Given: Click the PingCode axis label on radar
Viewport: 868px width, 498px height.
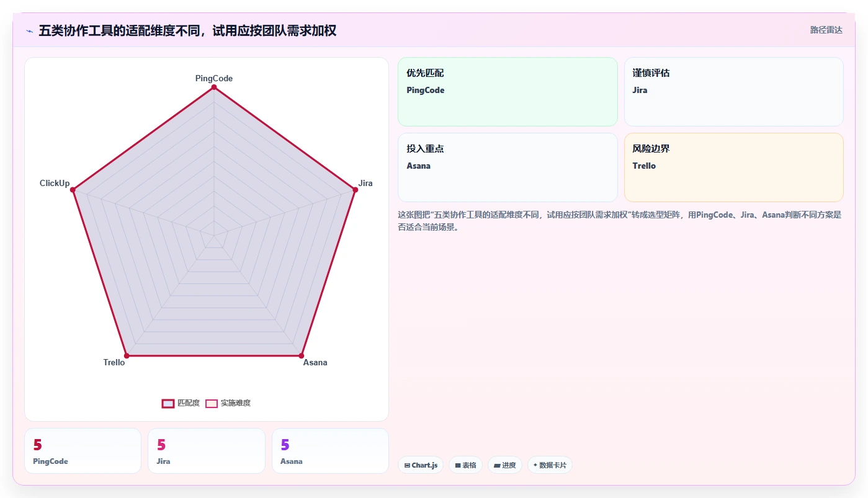Looking at the screenshot, I should pyautogui.click(x=214, y=78).
